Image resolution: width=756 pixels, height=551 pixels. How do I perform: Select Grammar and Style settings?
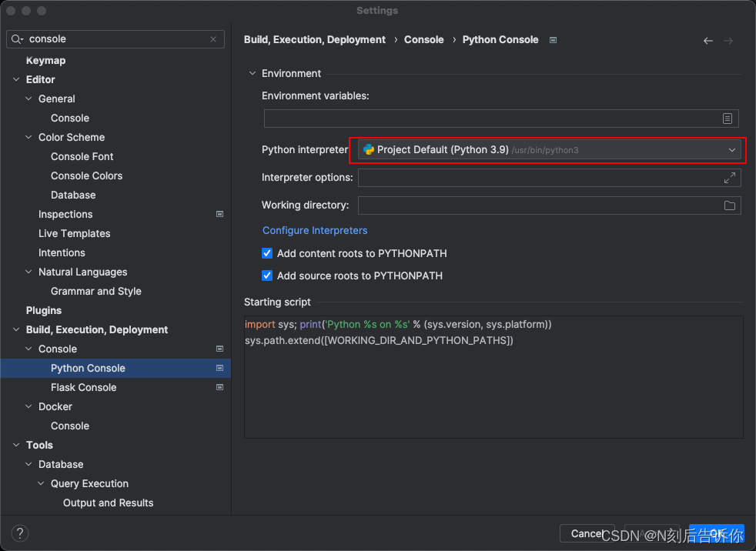pyautogui.click(x=96, y=291)
